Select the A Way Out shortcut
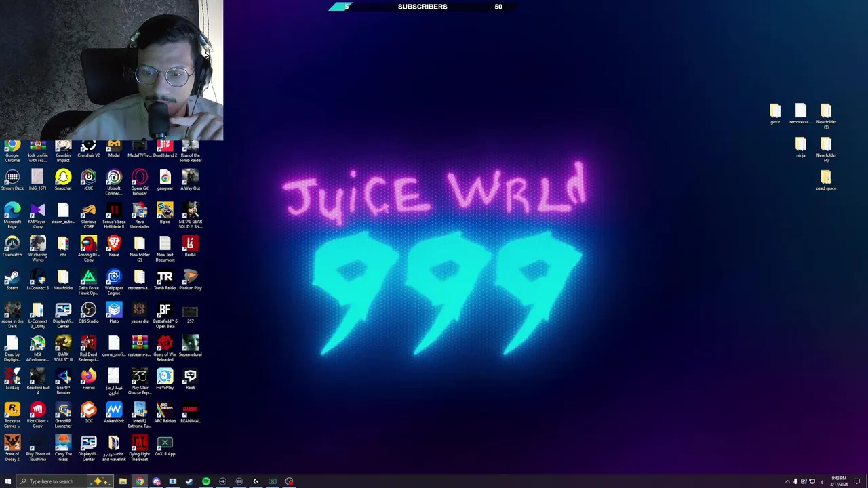Image resolution: width=868 pixels, height=488 pixels. (x=191, y=180)
